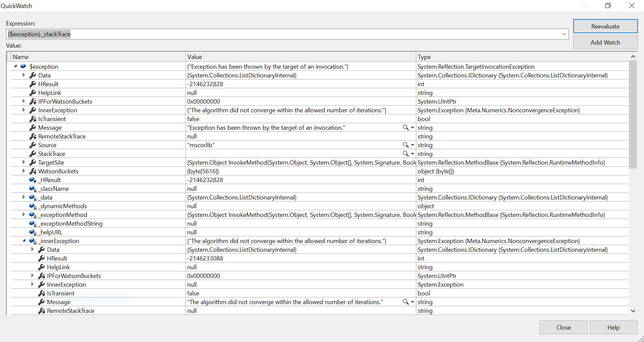Click the Add Watch button
The width and height of the screenshot is (644, 342).
[x=605, y=42]
